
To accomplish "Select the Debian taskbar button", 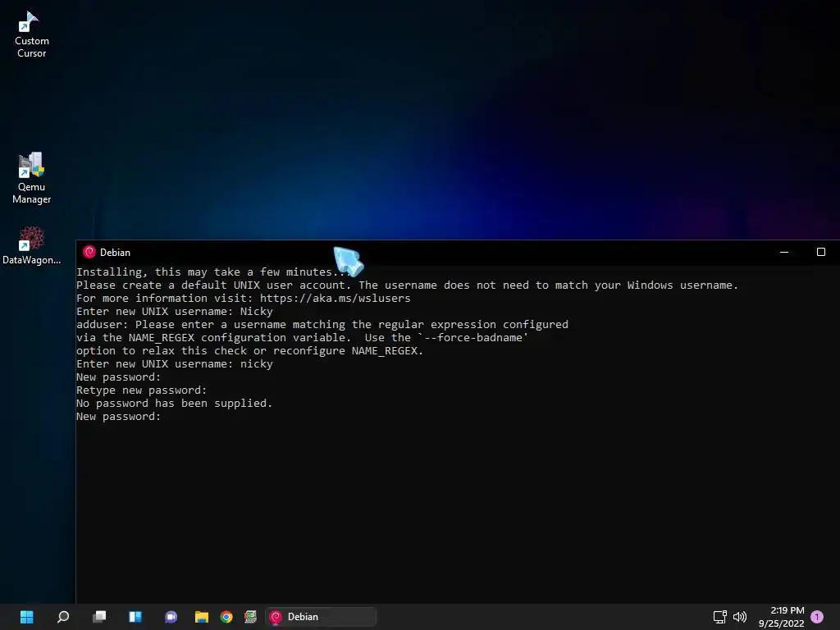I will pyautogui.click(x=321, y=617).
